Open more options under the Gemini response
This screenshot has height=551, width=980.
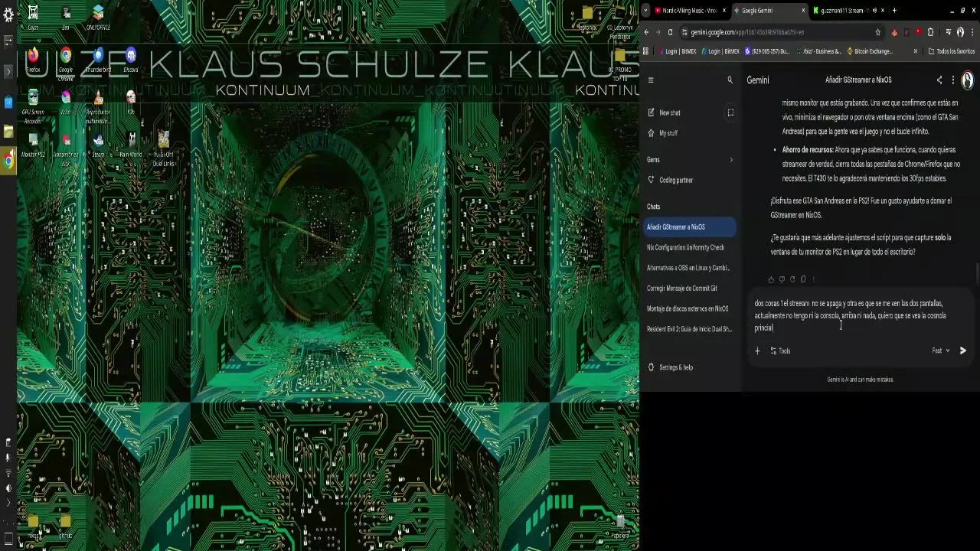coord(813,279)
